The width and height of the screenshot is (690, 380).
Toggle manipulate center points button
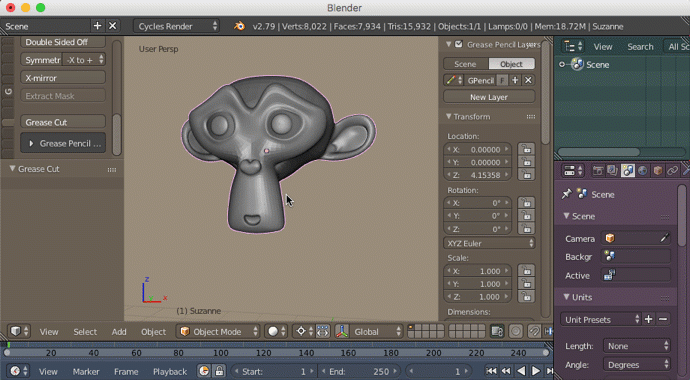[323, 331]
